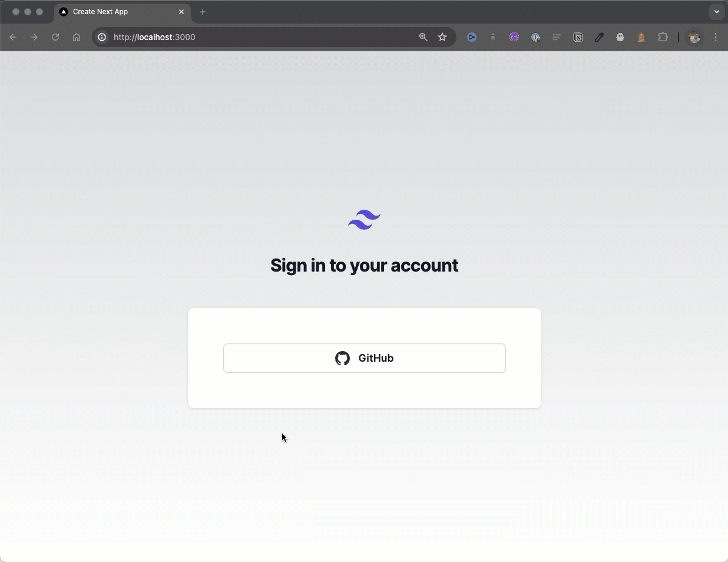This screenshot has height=562, width=728.
Task: Open the Chrome three-dot menu
Action: point(716,37)
